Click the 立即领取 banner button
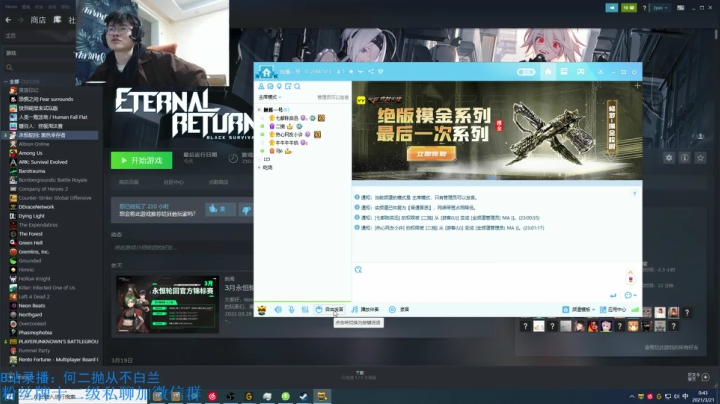This screenshot has height=404, width=720. tap(431, 154)
